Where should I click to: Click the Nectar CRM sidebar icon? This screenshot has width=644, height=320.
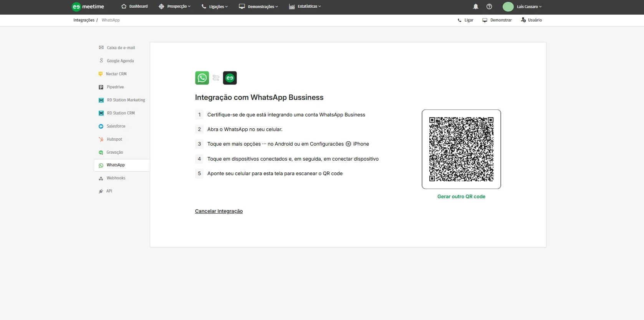click(x=101, y=74)
